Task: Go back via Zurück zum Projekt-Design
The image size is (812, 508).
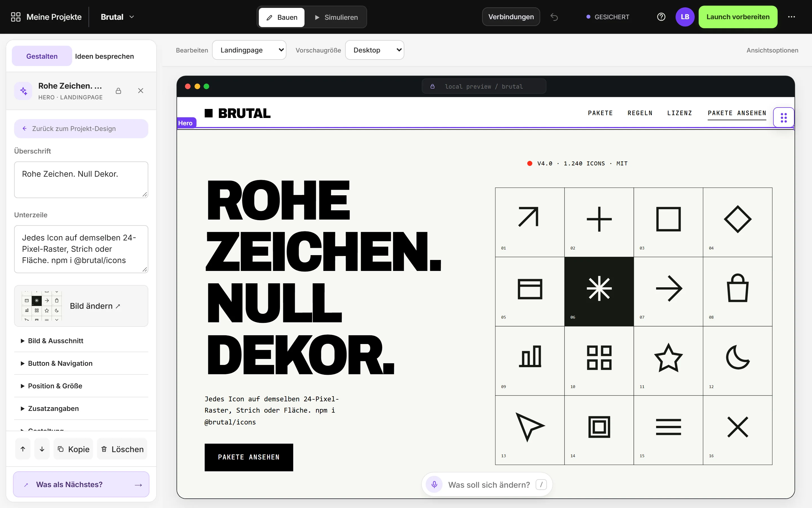Action: (81, 128)
